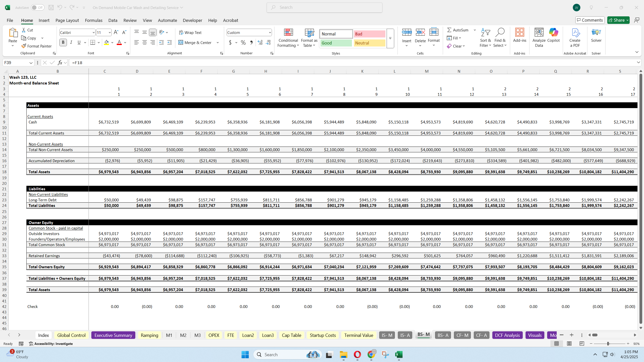Screen dimensions: 644x362
Task: Click the Format Painter icon
Action: pyautogui.click(x=24, y=46)
